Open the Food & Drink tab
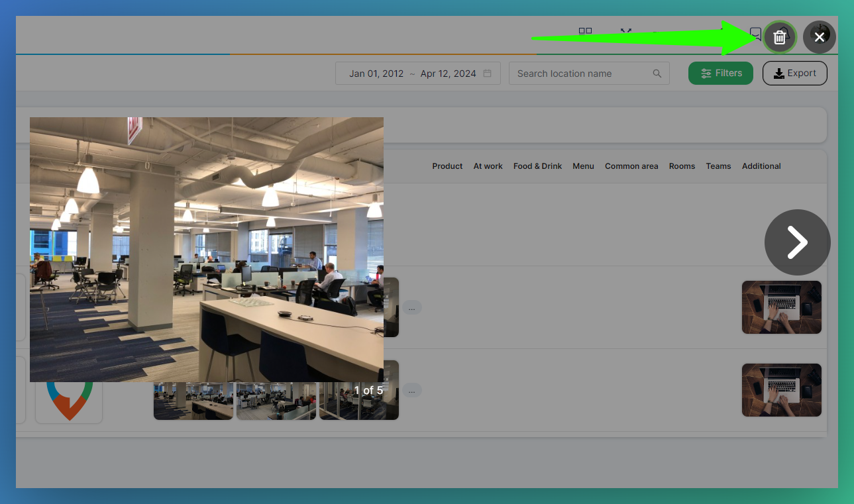The image size is (854, 504). pos(537,166)
